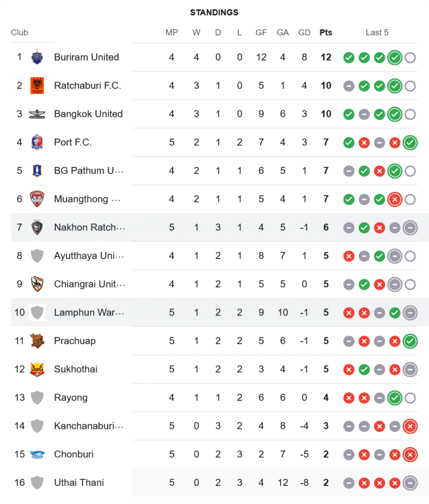Click the Muangthong red shield logo

pyautogui.click(x=37, y=199)
